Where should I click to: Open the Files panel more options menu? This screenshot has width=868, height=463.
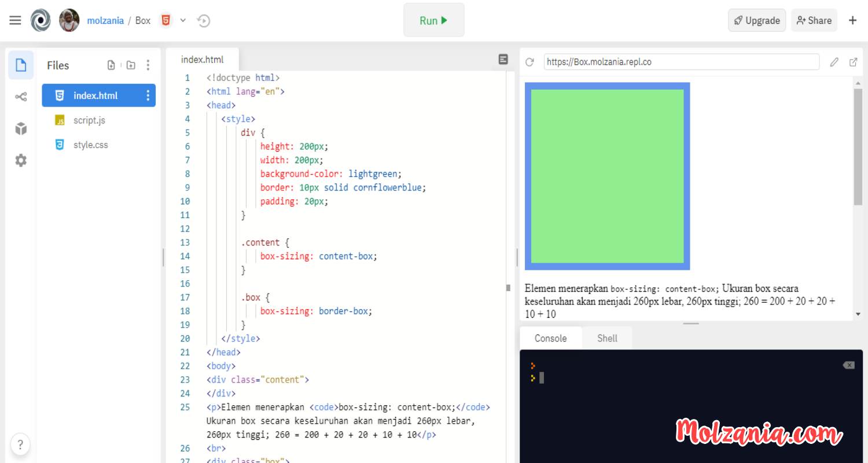click(148, 65)
